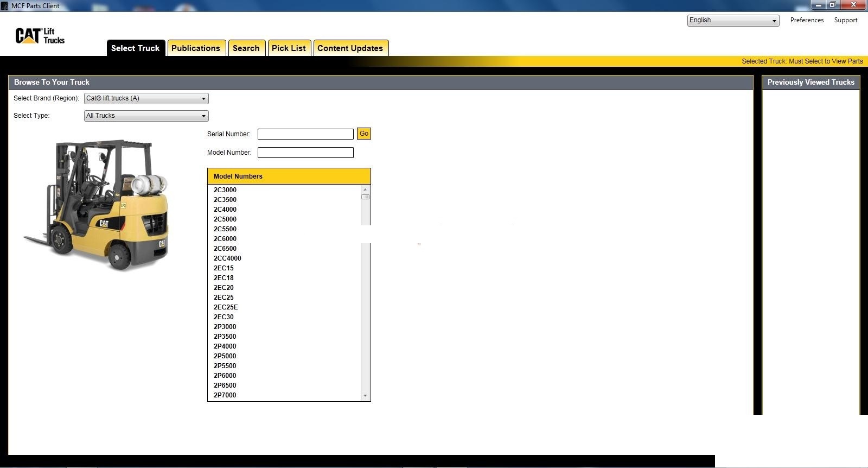868x468 pixels.
Task: Open the Search tab
Action: tap(246, 48)
